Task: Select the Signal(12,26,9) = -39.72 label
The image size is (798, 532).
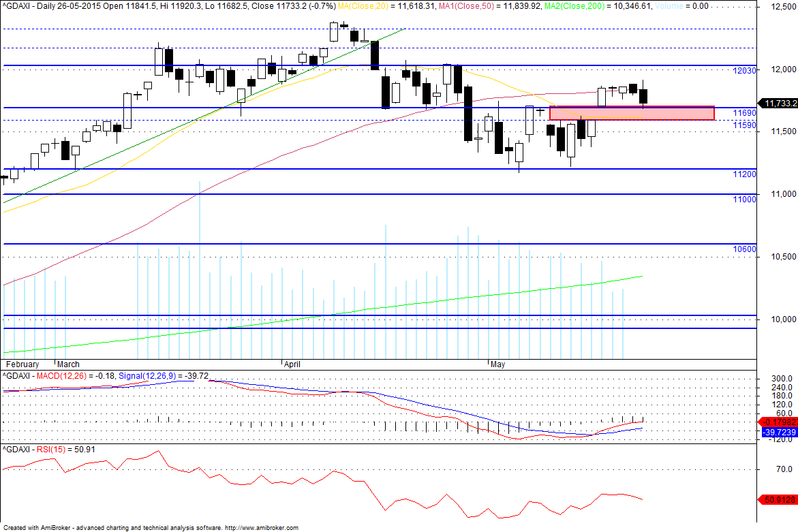Action: click(164, 376)
